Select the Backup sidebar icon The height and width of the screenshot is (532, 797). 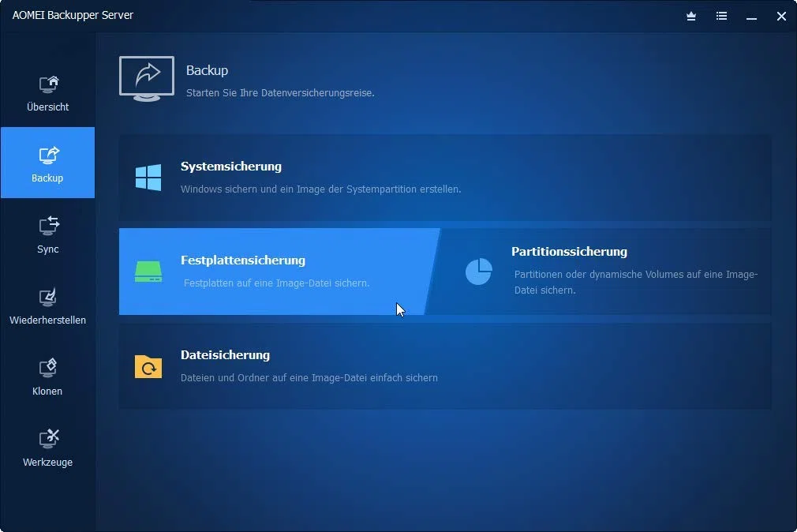coord(49,155)
